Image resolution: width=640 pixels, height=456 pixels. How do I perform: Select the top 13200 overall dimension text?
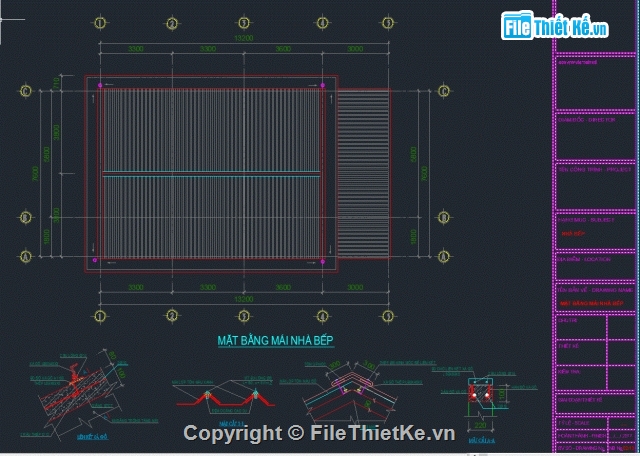click(244, 38)
